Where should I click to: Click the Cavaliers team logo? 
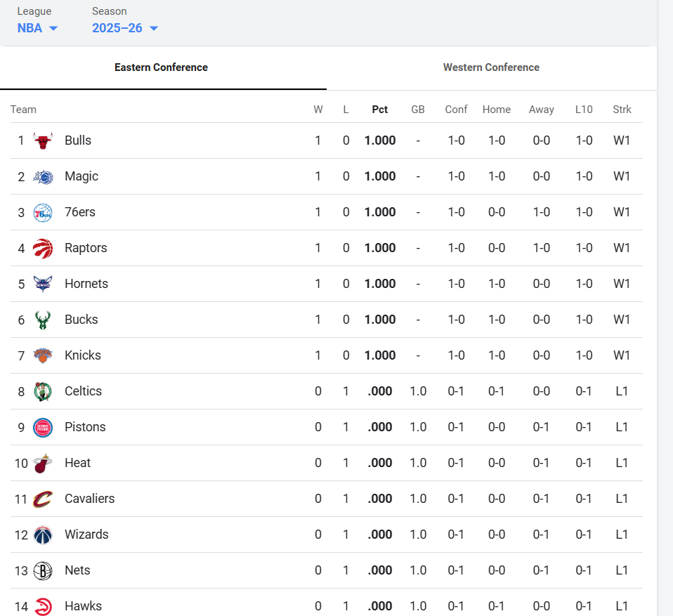[43, 499]
